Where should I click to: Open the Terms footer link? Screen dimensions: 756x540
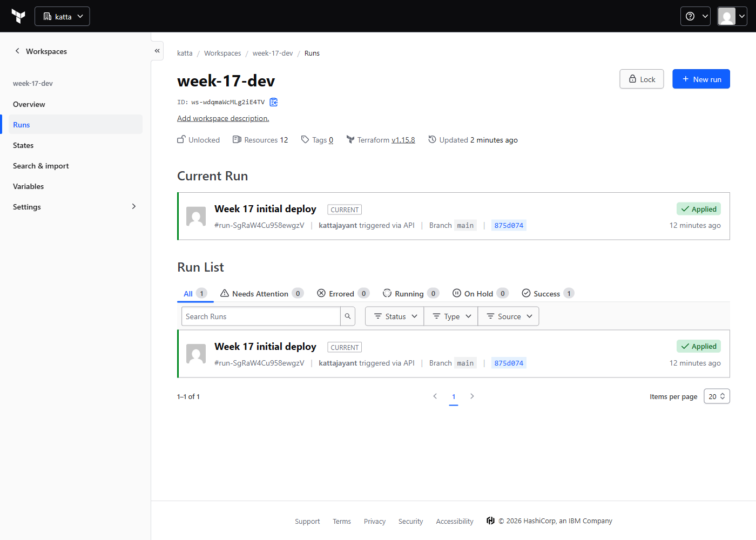(342, 521)
